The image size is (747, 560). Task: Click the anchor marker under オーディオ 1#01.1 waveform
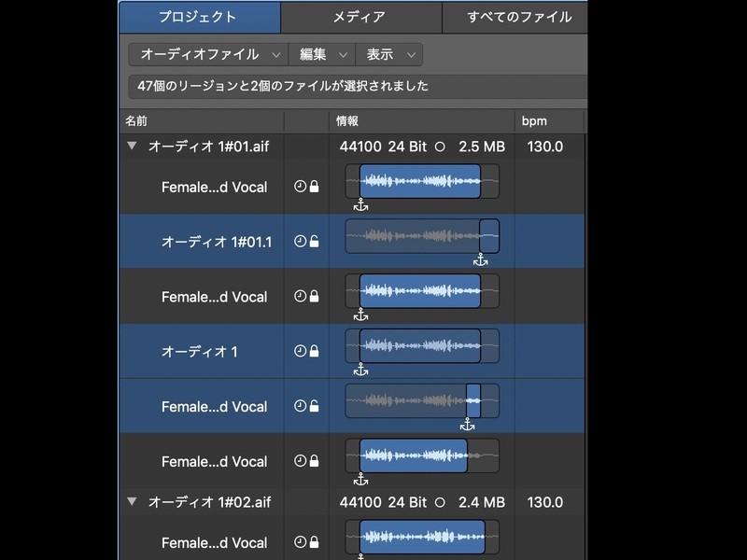tap(480, 260)
